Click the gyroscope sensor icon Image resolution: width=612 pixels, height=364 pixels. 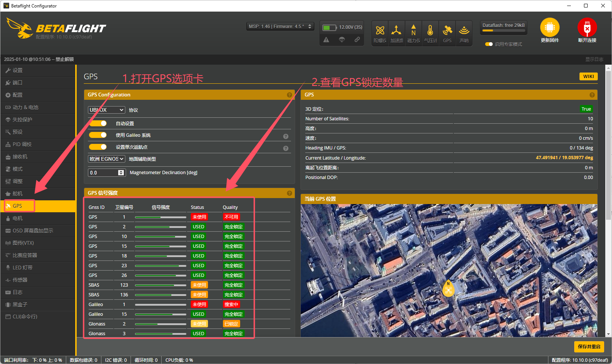380,31
